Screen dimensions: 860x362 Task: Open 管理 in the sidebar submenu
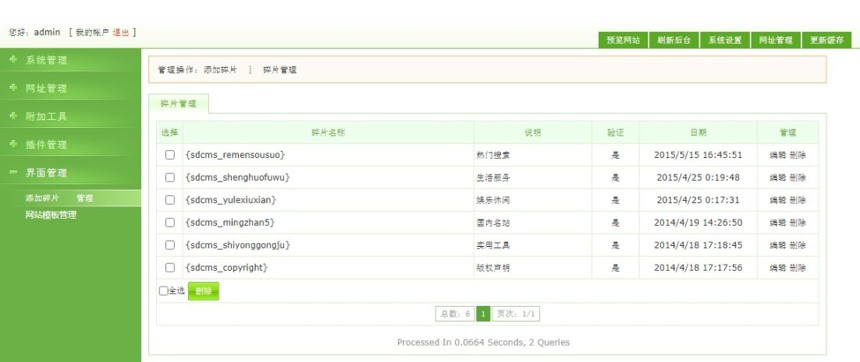(85, 198)
